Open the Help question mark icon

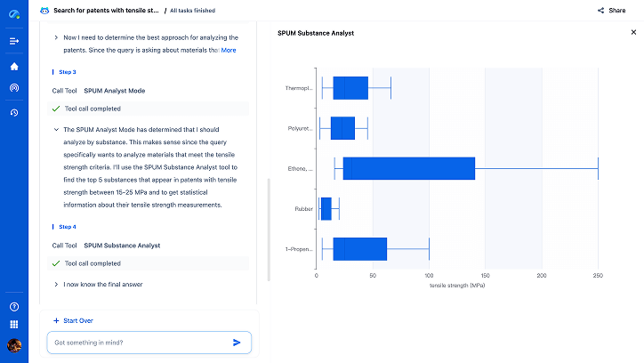click(14, 307)
